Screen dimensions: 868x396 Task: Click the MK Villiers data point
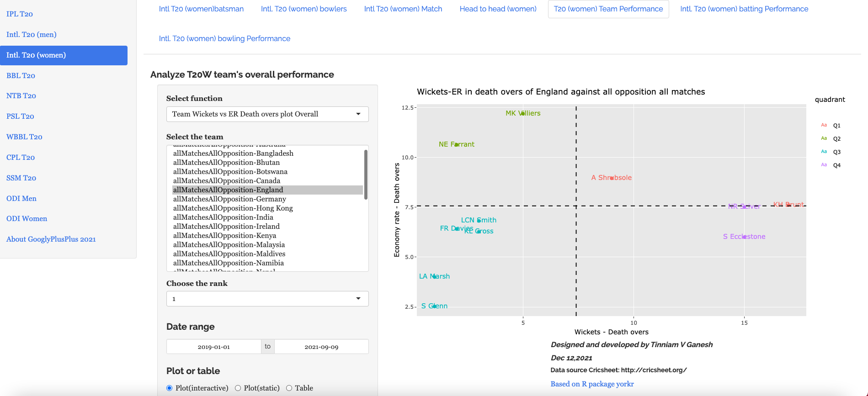click(523, 113)
